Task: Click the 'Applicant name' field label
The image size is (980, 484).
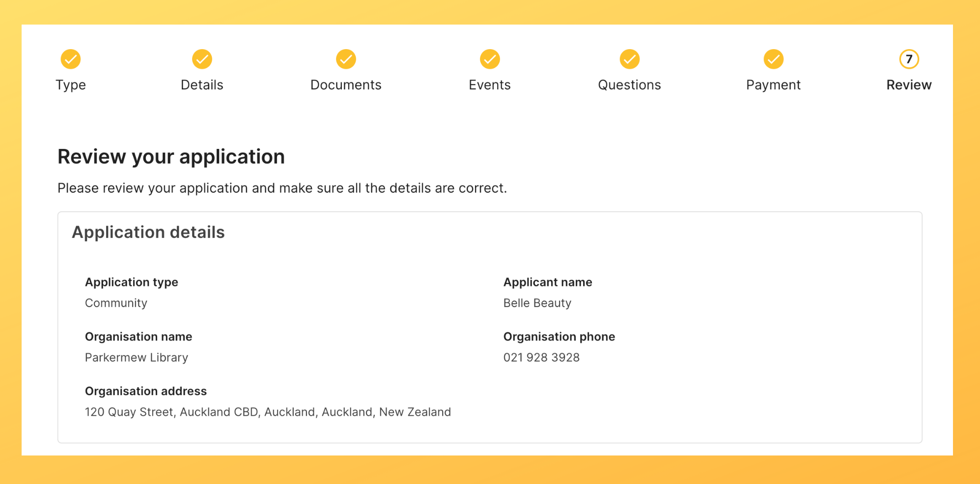Action: pyautogui.click(x=548, y=283)
